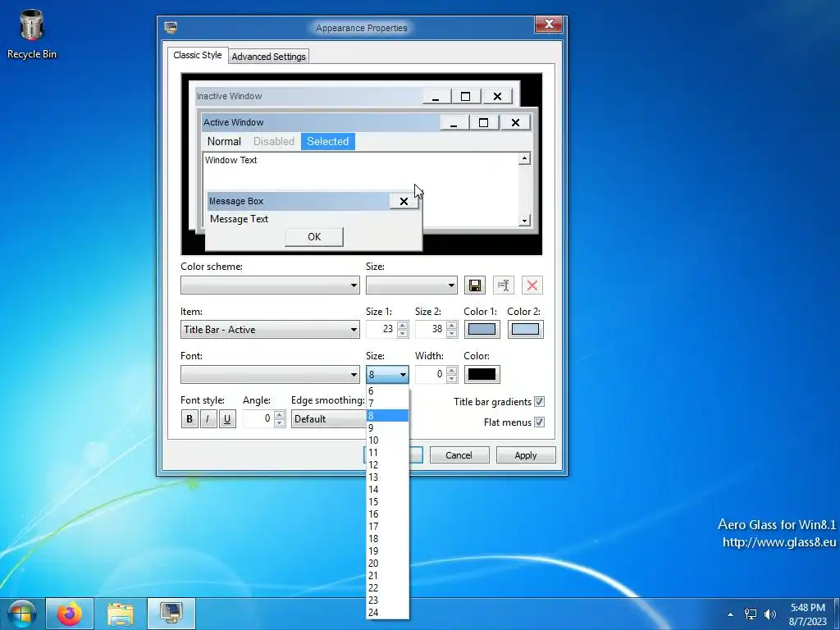Viewport: 840px width, 630px height.
Task: Pick font size 16 in dropdown list
Action: point(387,514)
